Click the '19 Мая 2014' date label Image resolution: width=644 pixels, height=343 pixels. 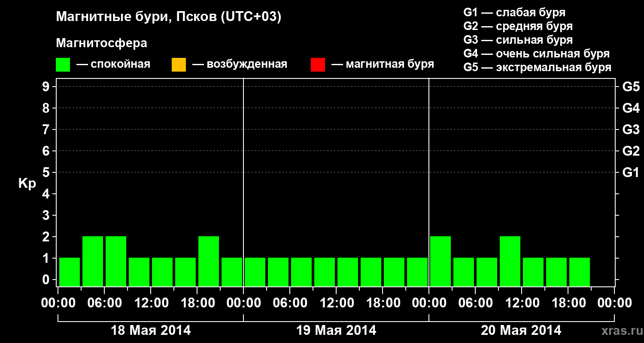[336, 331]
